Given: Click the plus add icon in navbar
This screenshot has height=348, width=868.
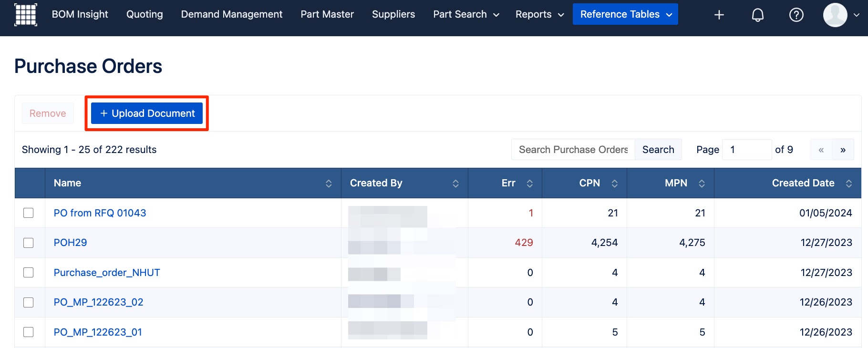Looking at the screenshot, I should tap(719, 15).
